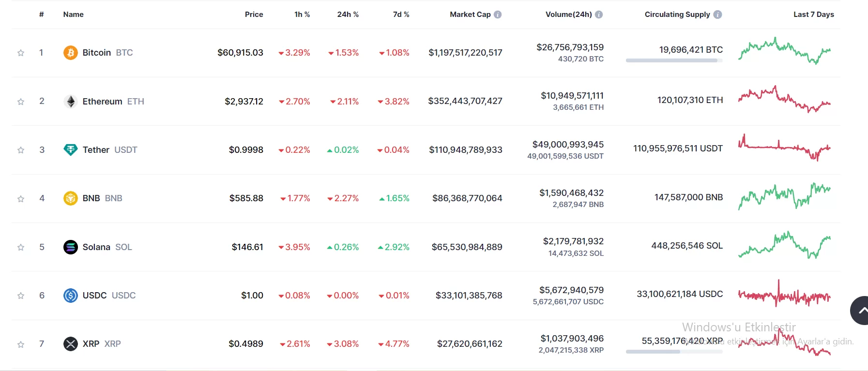Screen dimensions: 868x371
Task: Sort table by Name column header
Action: point(73,15)
